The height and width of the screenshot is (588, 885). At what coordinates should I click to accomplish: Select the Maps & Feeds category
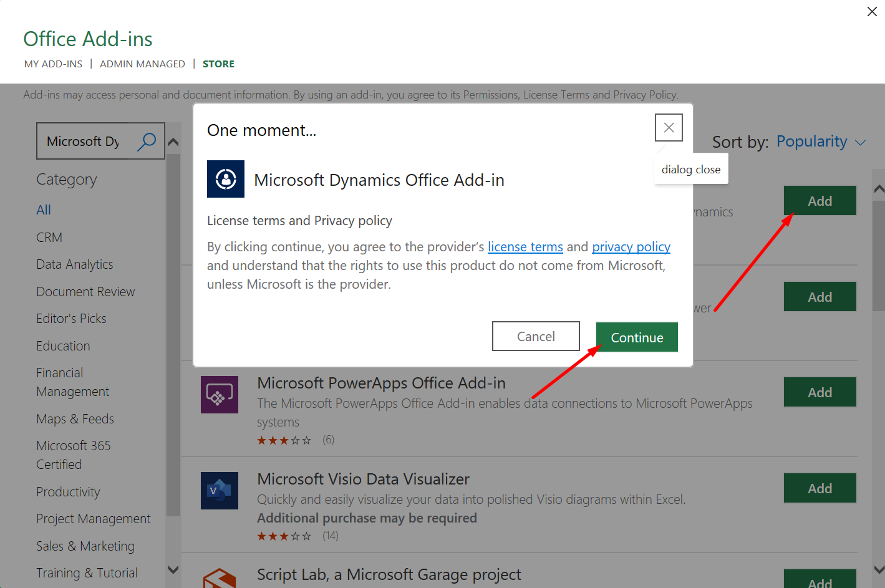pyautogui.click(x=75, y=419)
